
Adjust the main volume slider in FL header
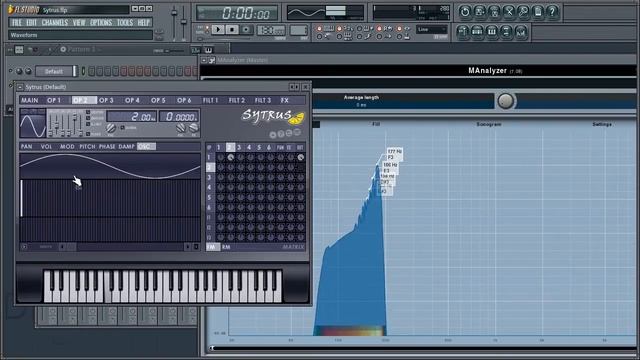tap(174, 24)
